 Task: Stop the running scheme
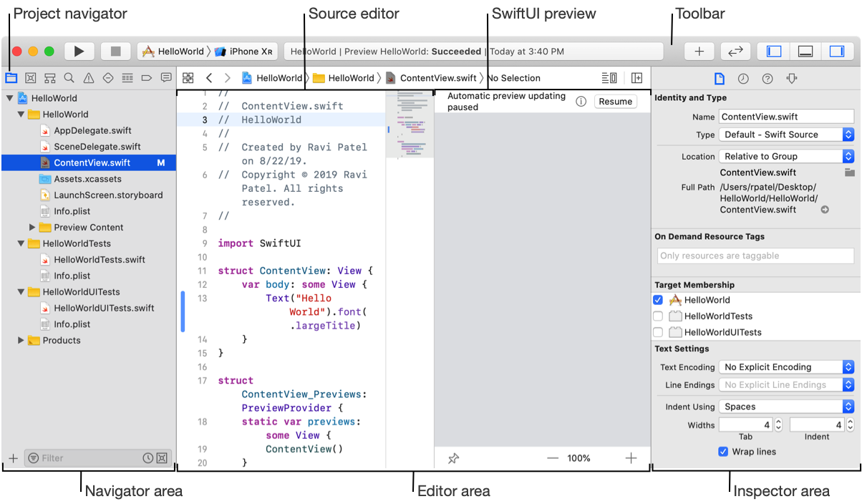click(115, 52)
